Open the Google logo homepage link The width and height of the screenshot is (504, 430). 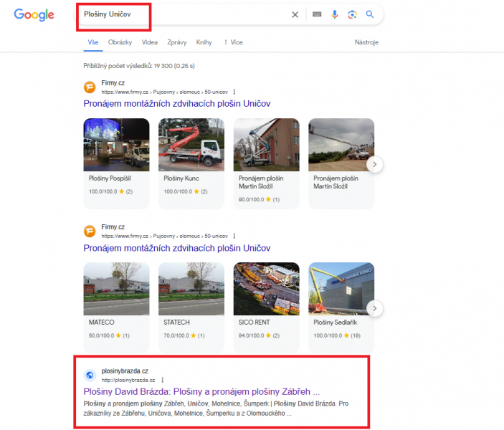tap(34, 14)
